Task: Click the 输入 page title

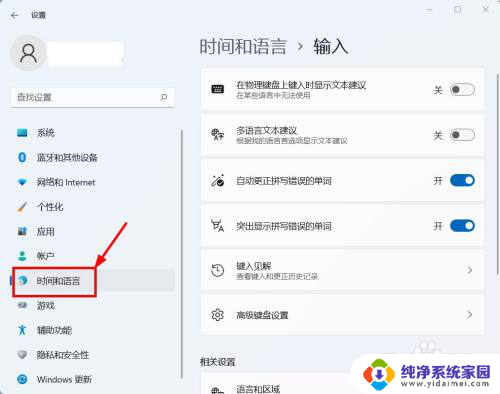Action: coord(331,46)
